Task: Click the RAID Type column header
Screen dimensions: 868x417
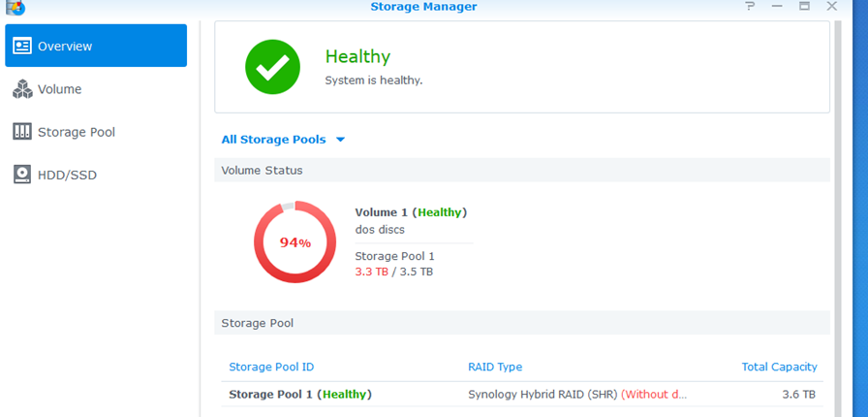Action: click(x=495, y=368)
